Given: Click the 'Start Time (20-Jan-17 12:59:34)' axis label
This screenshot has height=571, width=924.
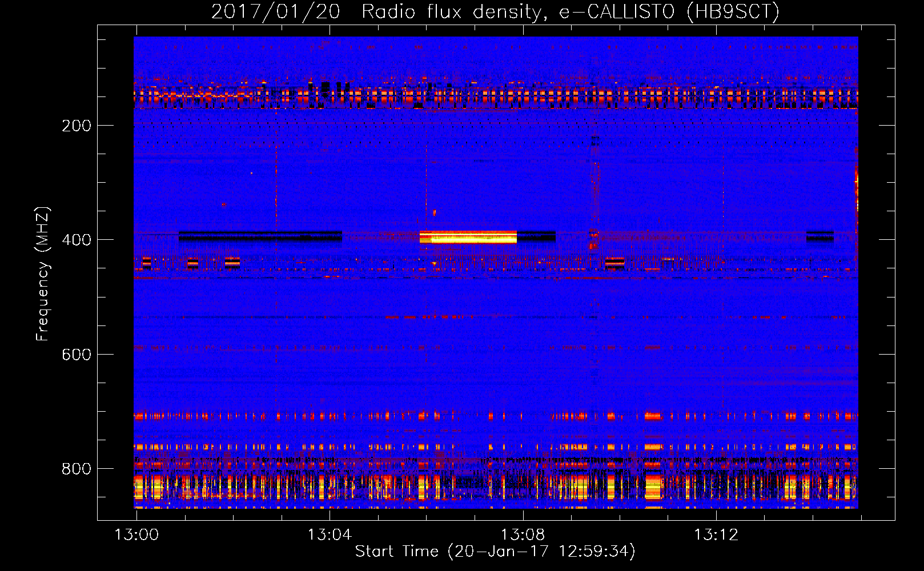Looking at the screenshot, I should pyautogui.click(x=495, y=552).
